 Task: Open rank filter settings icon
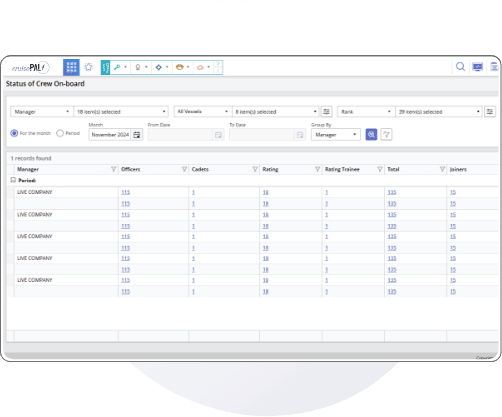click(x=490, y=112)
